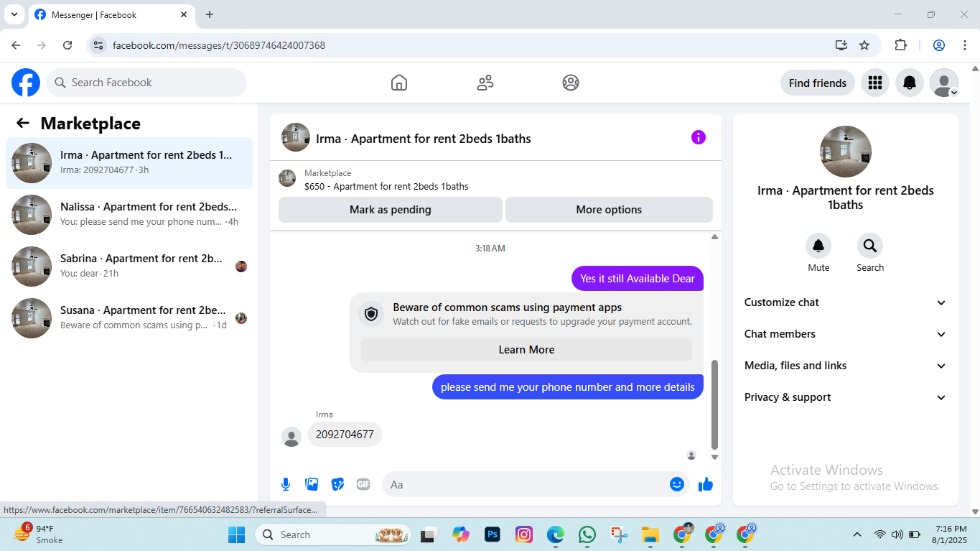Expand Media, files and links section

coord(845,366)
